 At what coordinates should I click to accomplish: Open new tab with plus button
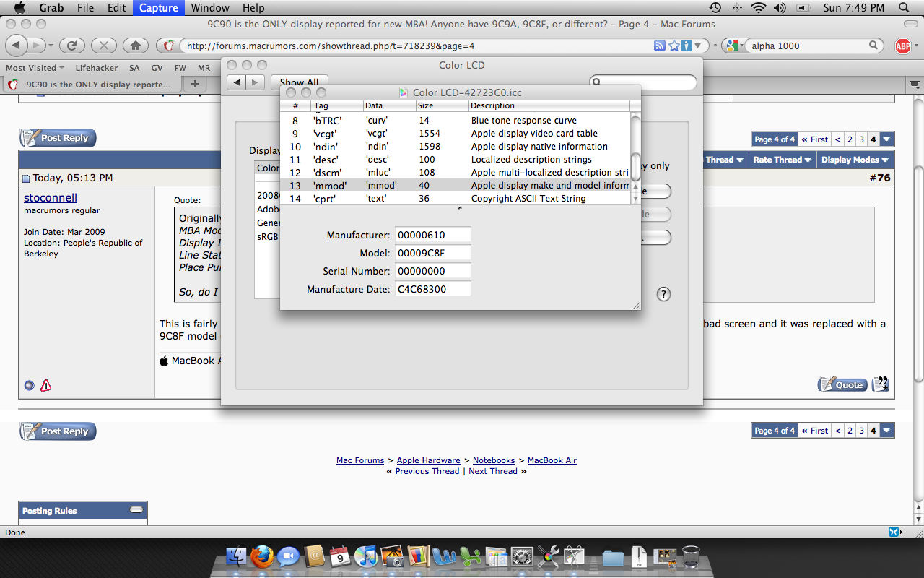(194, 84)
